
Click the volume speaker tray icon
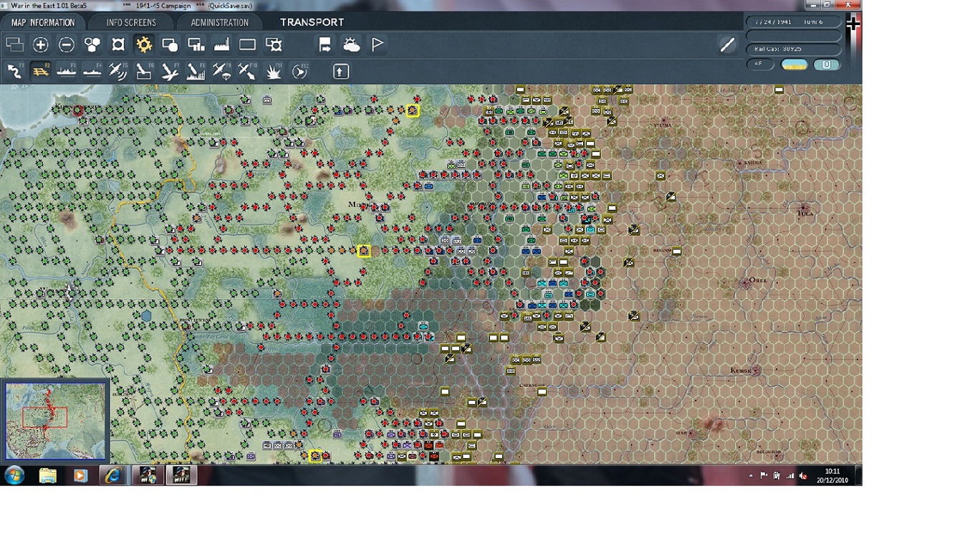[803, 475]
